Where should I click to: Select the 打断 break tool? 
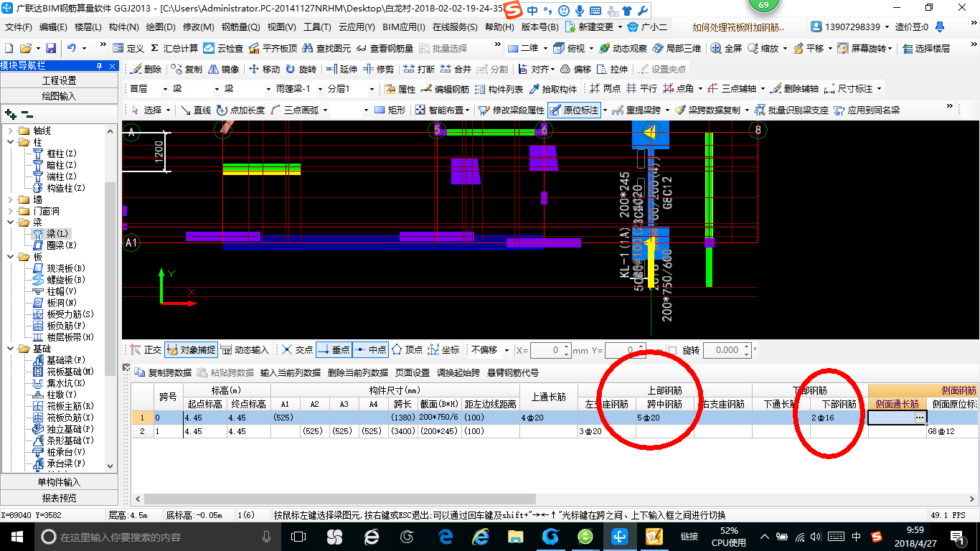[x=419, y=69]
